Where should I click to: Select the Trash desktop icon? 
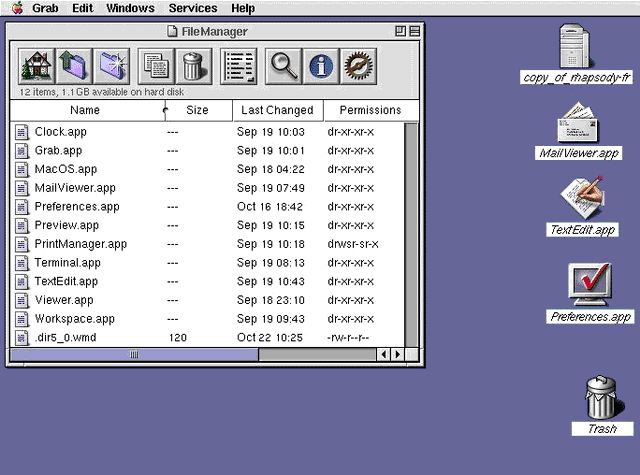(602, 397)
